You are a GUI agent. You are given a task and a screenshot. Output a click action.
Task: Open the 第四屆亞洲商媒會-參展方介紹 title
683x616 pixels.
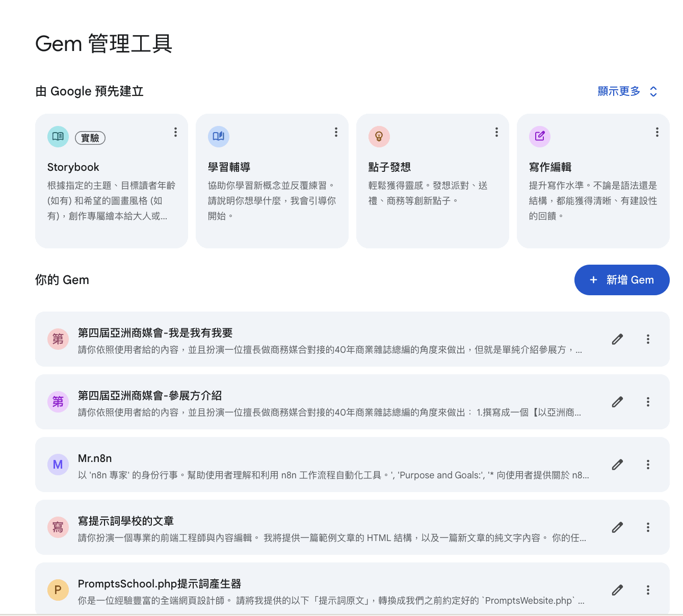[150, 396]
